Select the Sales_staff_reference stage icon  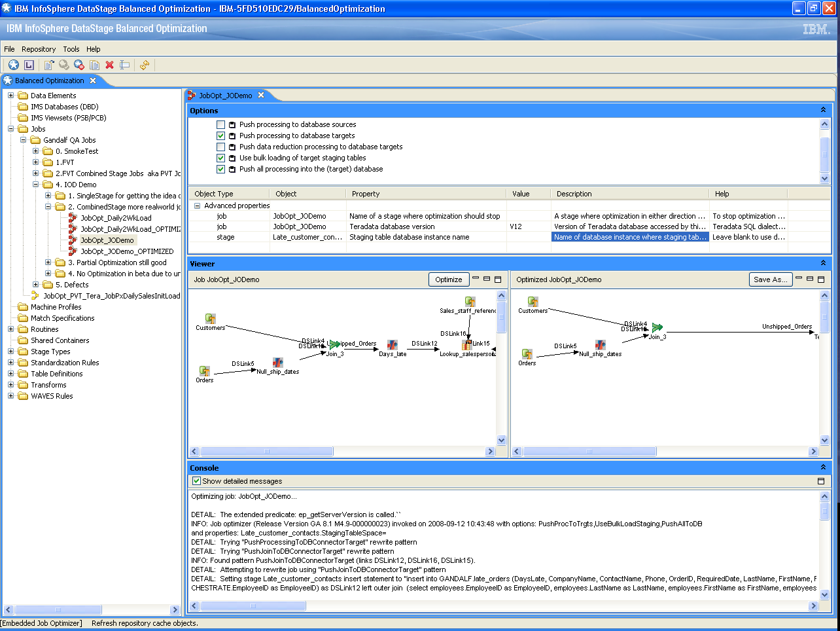click(470, 302)
